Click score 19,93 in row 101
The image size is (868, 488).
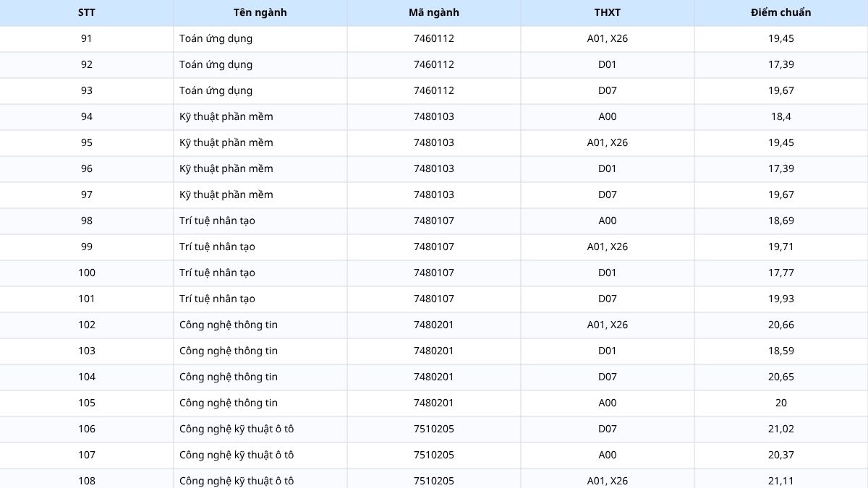(781, 299)
